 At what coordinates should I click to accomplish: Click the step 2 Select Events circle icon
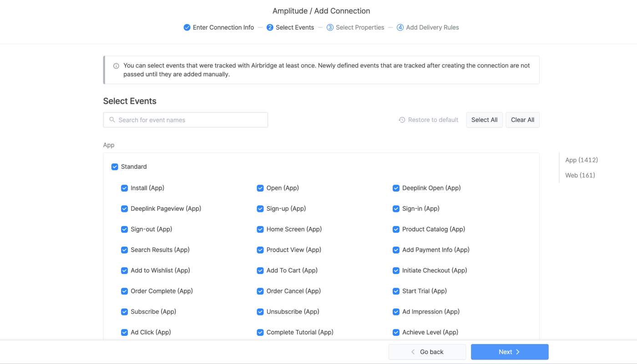[x=270, y=27]
